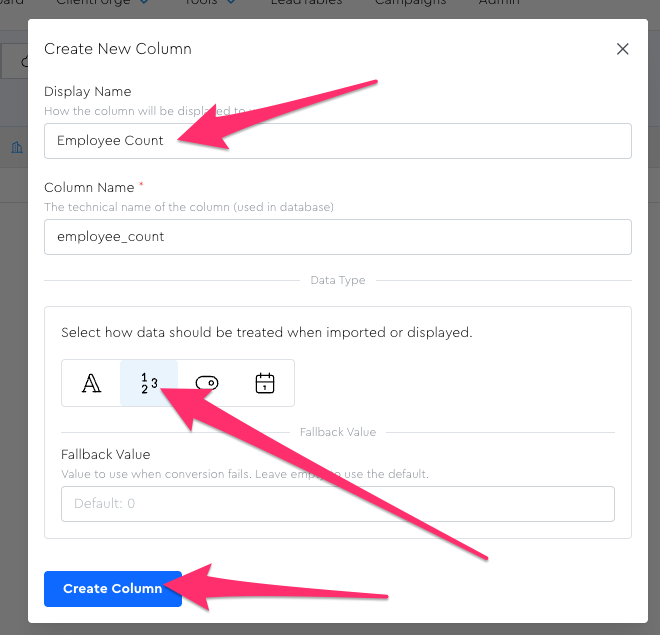This screenshot has width=660, height=635.
Task: Select the Number data type icon
Action: pyautogui.click(x=149, y=383)
